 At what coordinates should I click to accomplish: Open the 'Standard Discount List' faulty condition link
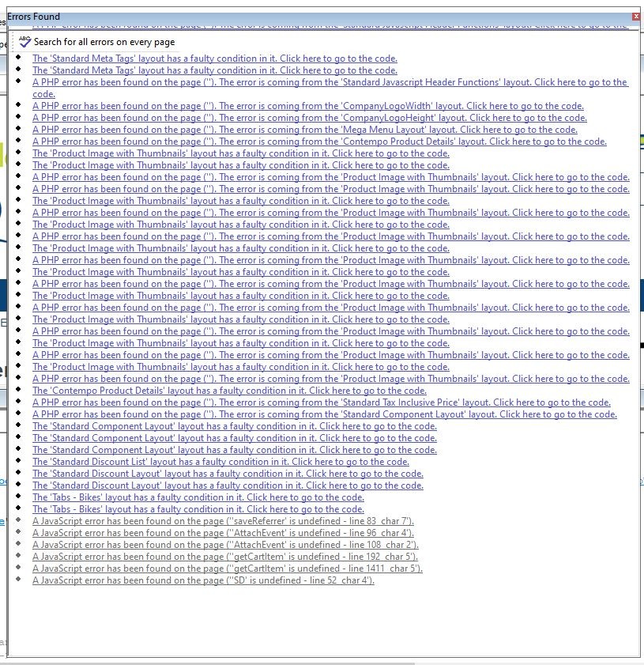point(220,462)
